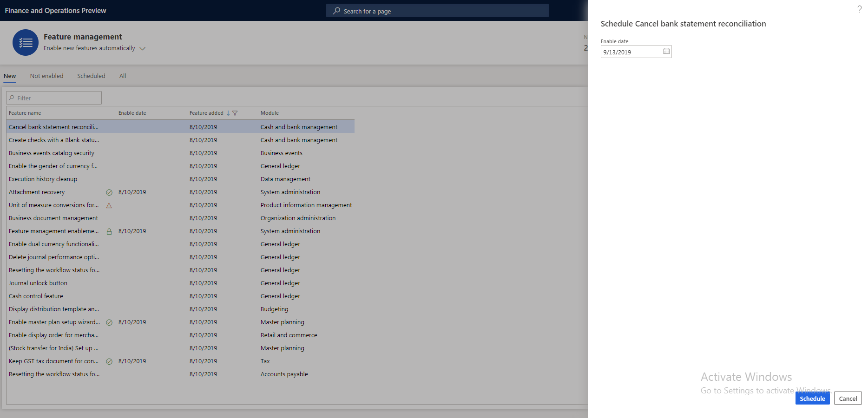Switch to the Scheduled tab

91,76
